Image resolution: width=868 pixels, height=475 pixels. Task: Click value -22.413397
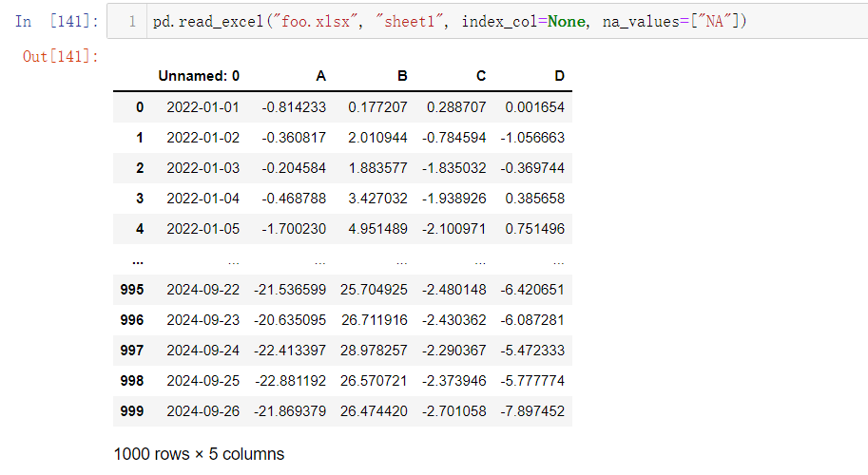[290, 351]
